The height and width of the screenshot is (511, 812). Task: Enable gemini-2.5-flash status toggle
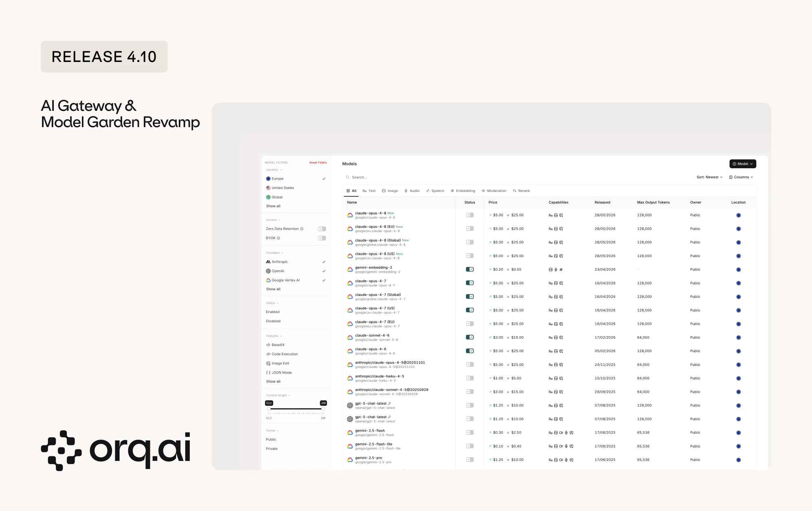point(470,432)
